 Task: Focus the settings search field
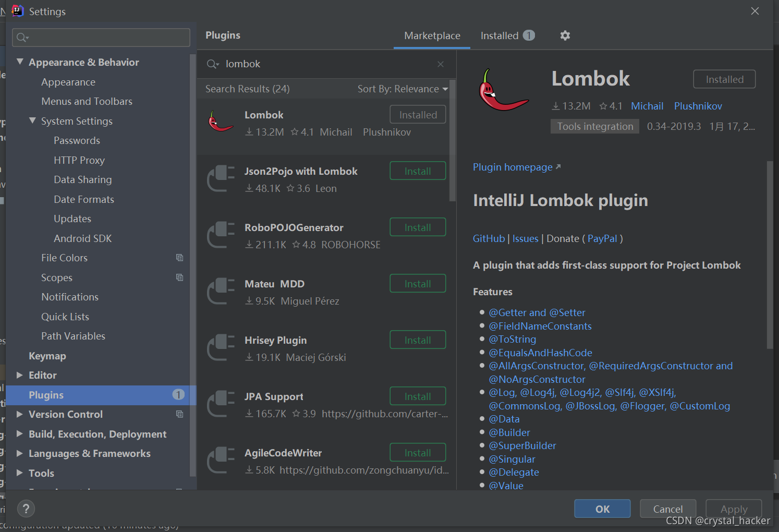pos(101,38)
